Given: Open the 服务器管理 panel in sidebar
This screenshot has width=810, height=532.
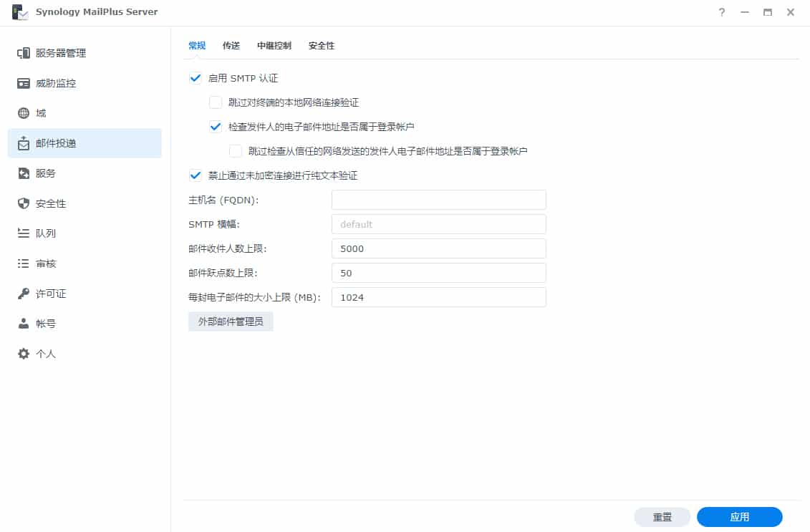Looking at the screenshot, I should pyautogui.click(x=61, y=52).
